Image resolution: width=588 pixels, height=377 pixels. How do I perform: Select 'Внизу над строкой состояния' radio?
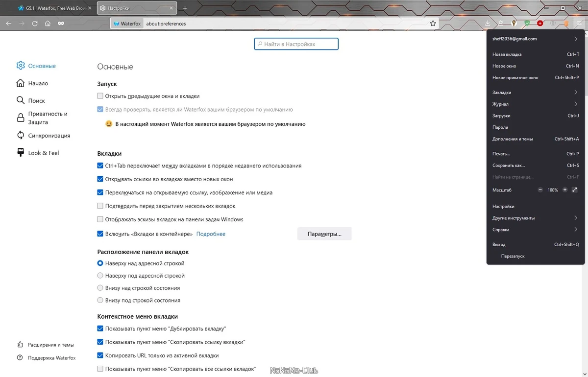point(100,288)
